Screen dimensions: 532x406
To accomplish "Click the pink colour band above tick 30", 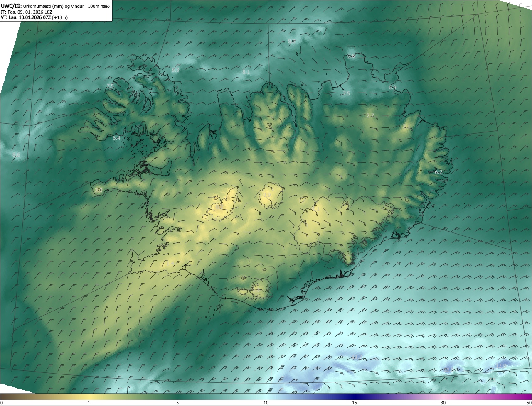I will point(443,396).
